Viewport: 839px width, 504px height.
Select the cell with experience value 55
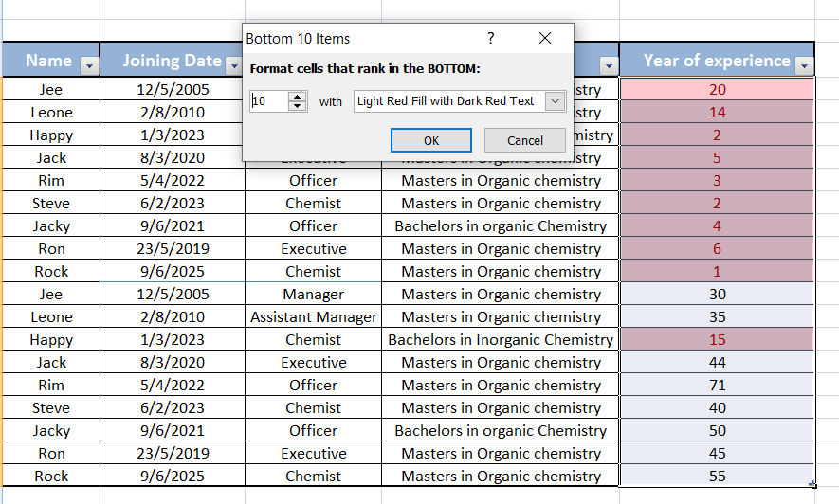click(x=717, y=476)
